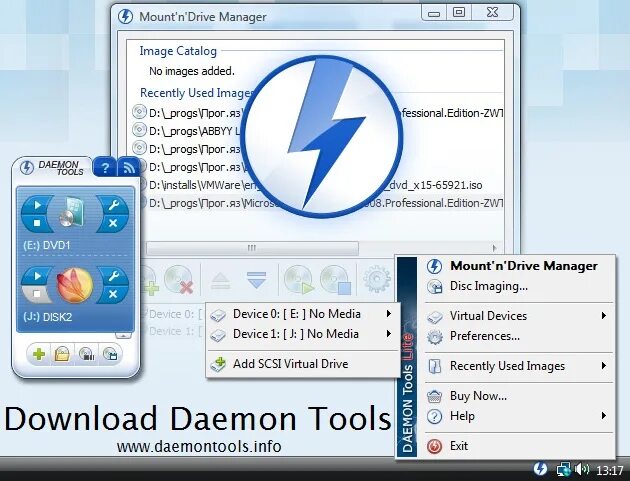
Task: Click the DVD1 disc image icon
Action: [x=72, y=212]
